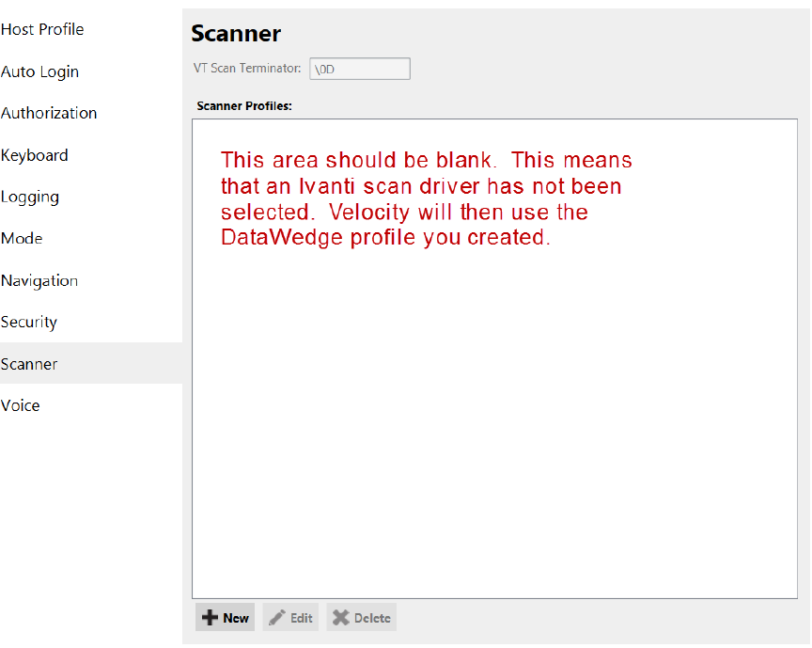This screenshot has width=812, height=648.
Task: Open the Authorization settings page
Action: (49, 113)
